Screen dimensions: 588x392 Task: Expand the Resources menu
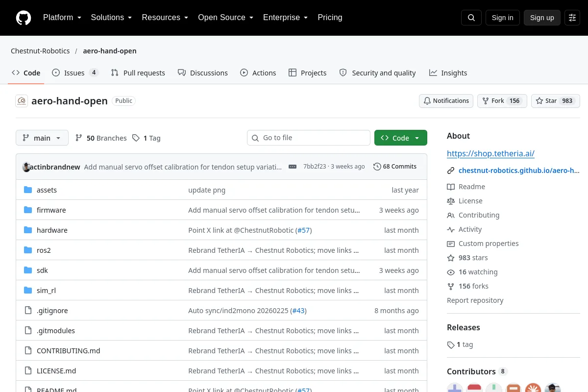165,18
